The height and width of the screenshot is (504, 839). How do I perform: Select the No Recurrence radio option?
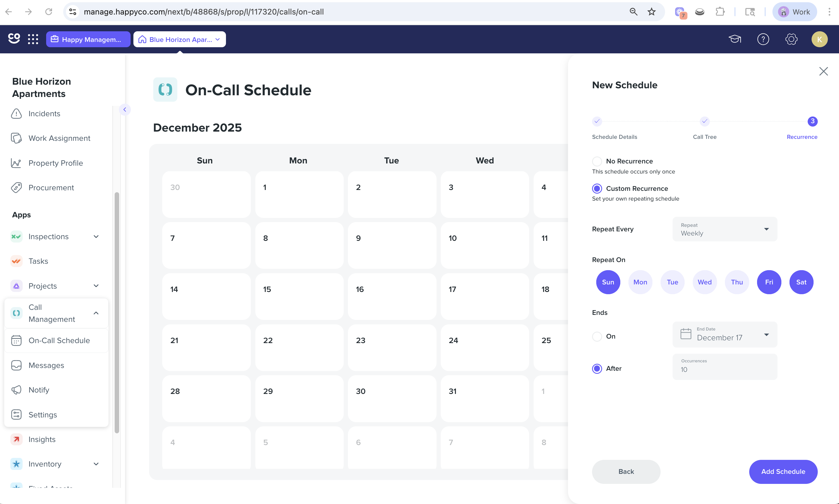coord(597,161)
